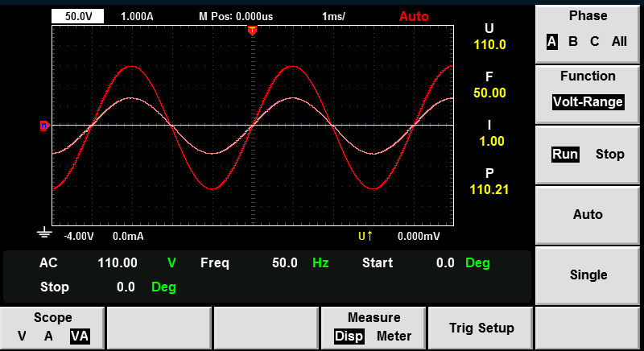Viewport: 644px width, 351px height.
Task: Click the AC voltage value 110.00
Action: tap(118, 262)
